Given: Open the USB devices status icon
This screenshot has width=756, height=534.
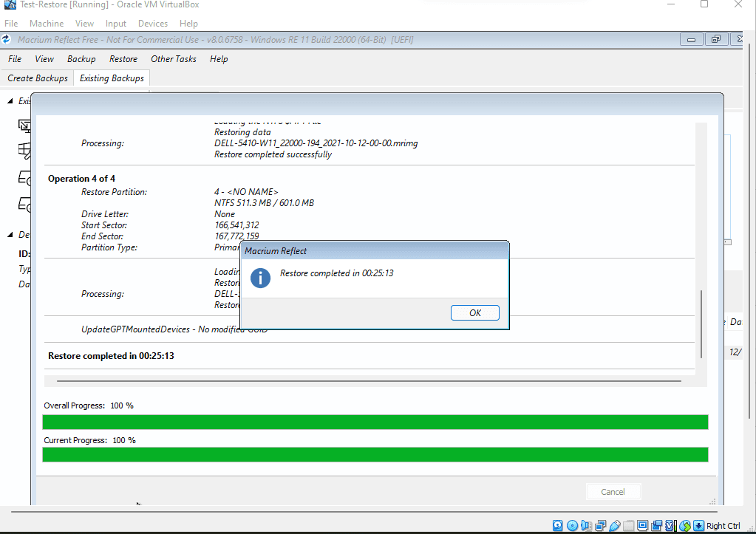Looking at the screenshot, I should pyautogui.click(x=615, y=526).
